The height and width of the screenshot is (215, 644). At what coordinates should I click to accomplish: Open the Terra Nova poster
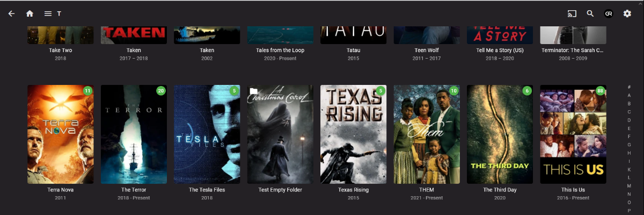coord(61,134)
